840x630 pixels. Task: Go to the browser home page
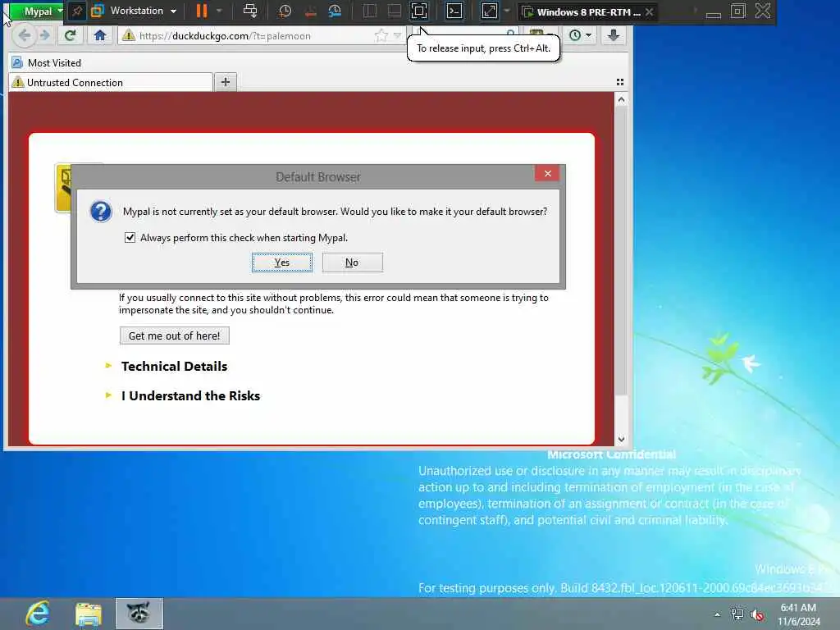click(99, 36)
